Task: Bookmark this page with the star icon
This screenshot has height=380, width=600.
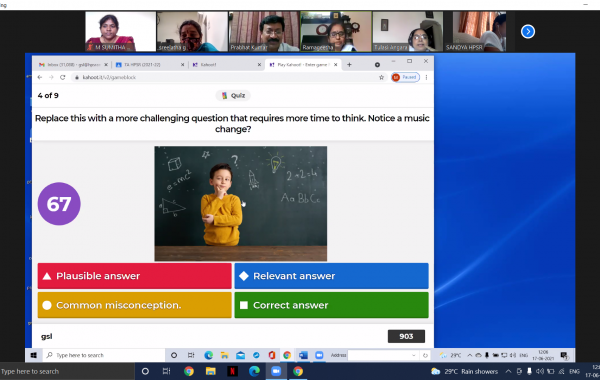Action: pyautogui.click(x=381, y=77)
